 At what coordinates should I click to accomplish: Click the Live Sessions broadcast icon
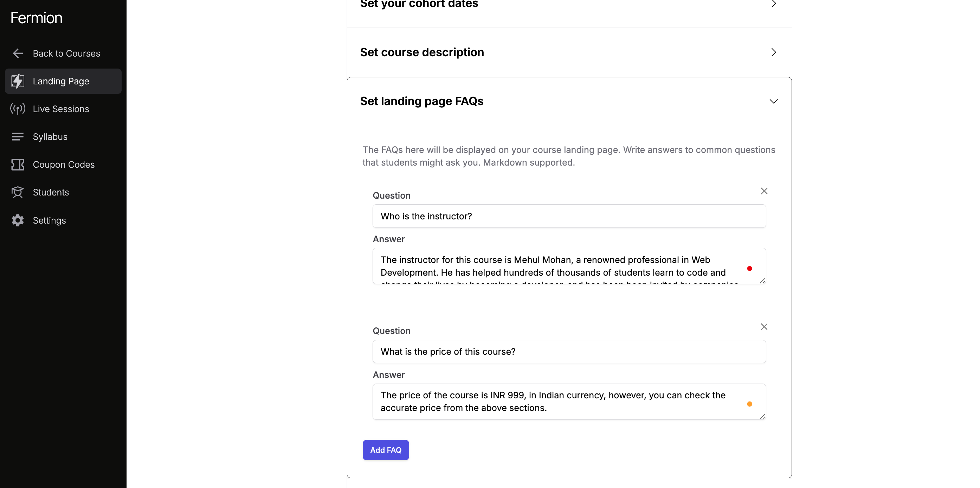pyautogui.click(x=18, y=109)
